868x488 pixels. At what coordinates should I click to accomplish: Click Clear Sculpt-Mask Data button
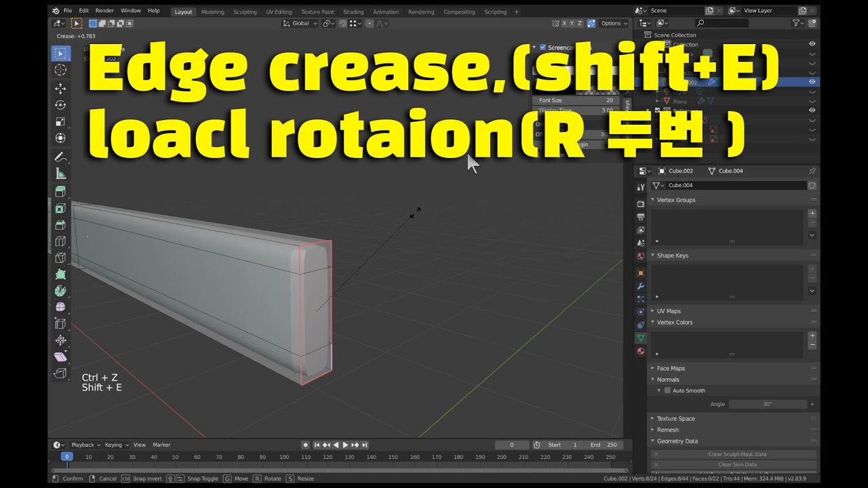point(734,454)
